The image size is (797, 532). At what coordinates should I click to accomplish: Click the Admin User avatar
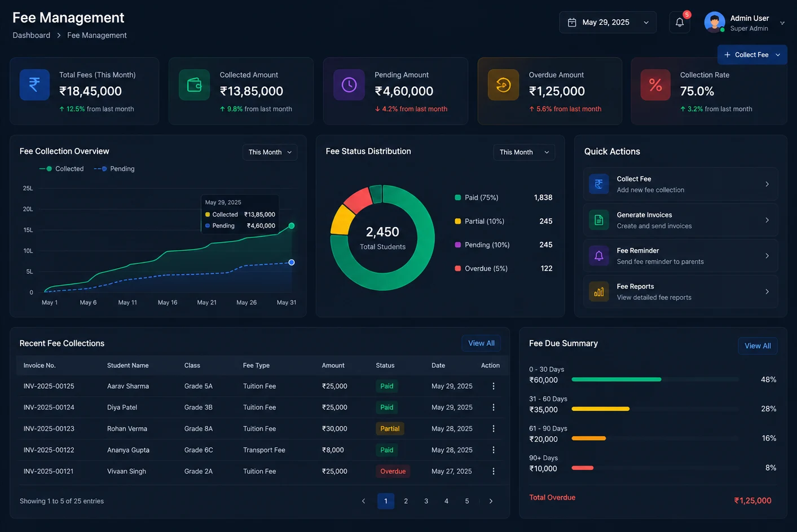click(x=715, y=23)
